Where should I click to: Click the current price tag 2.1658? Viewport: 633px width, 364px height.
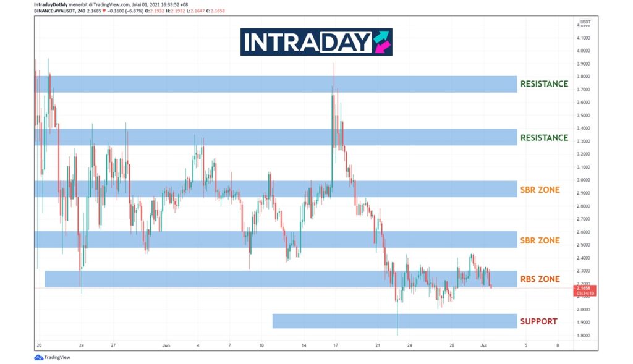pos(585,288)
